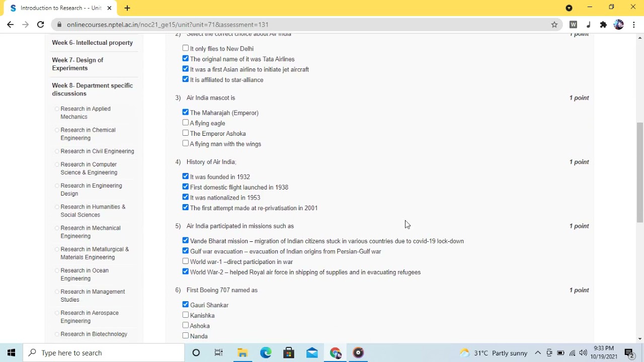Click the site info lock icon
Viewport: 644px width, 362px height.
pyautogui.click(x=59, y=24)
